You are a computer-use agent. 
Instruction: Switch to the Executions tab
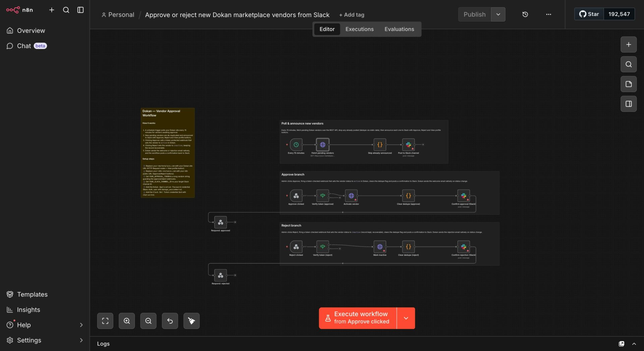360,29
